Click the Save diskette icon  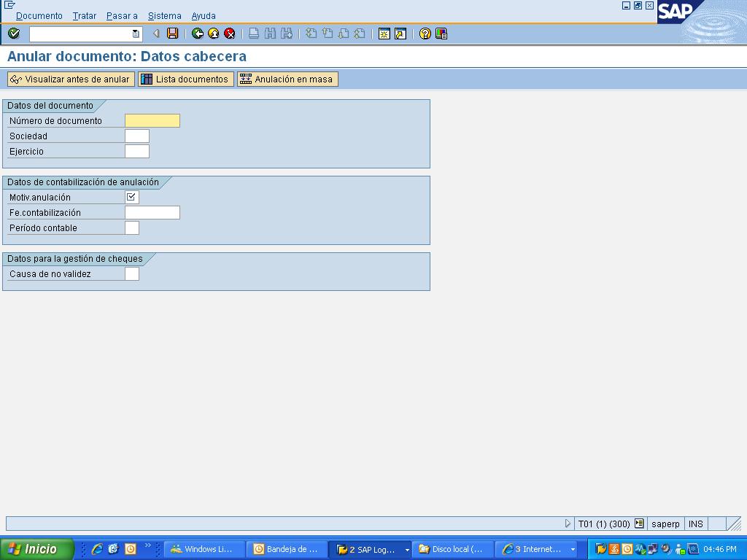pyautogui.click(x=173, y=34)
